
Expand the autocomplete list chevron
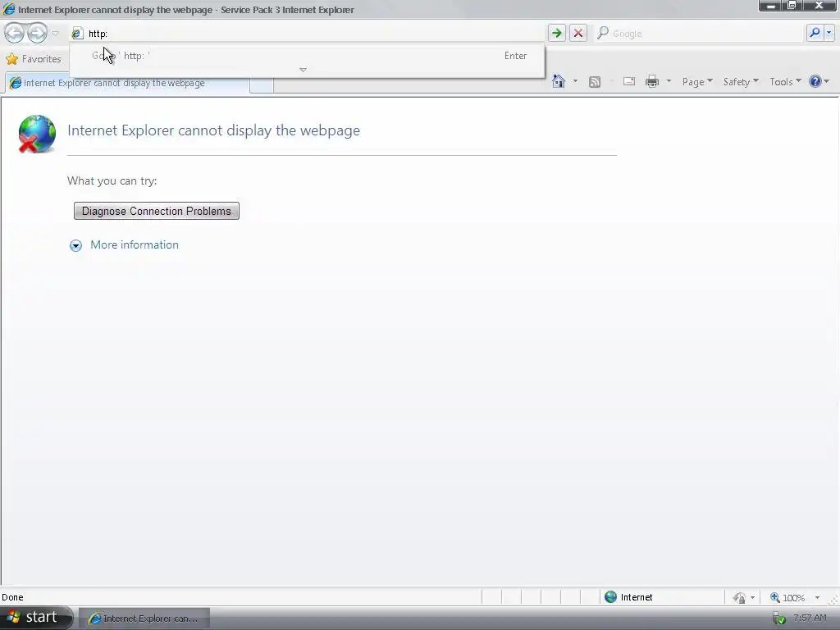(303, 70)
